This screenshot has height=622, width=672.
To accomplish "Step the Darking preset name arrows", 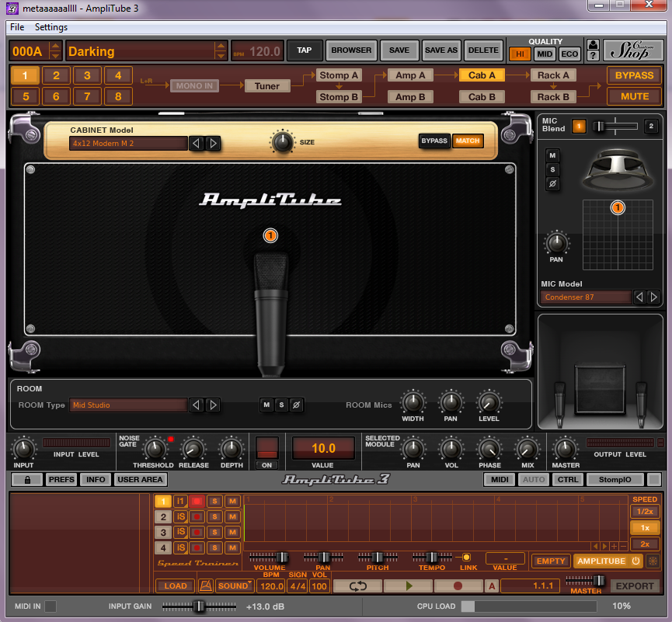I will tap(221, 51).
